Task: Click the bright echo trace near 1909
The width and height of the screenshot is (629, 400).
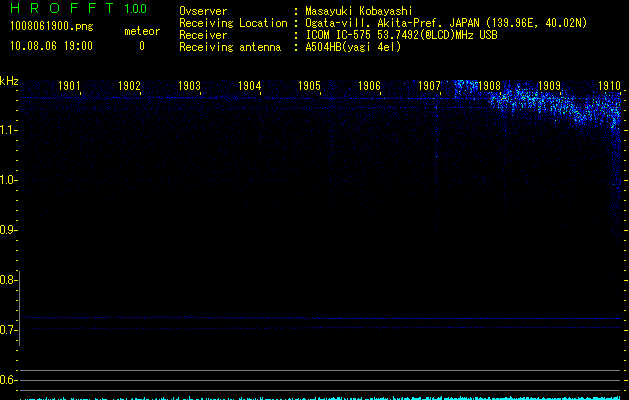Action: tap(556, 104)
